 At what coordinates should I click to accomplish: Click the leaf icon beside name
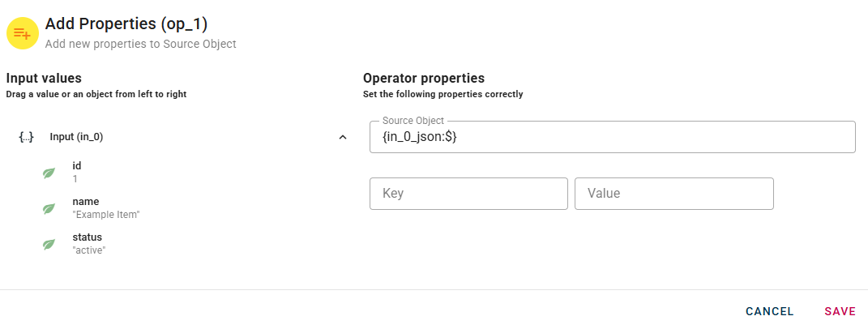49,208
